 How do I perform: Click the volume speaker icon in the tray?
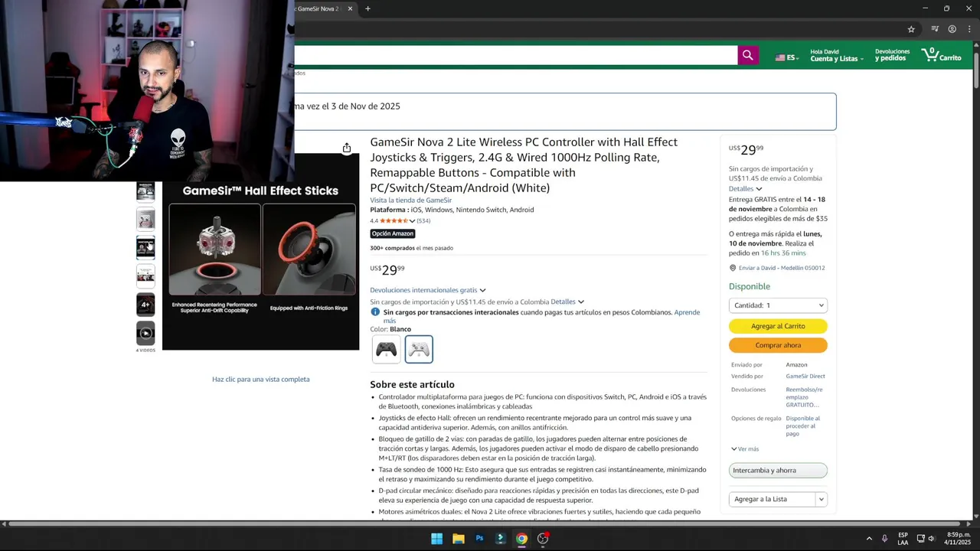coord(932,539)
